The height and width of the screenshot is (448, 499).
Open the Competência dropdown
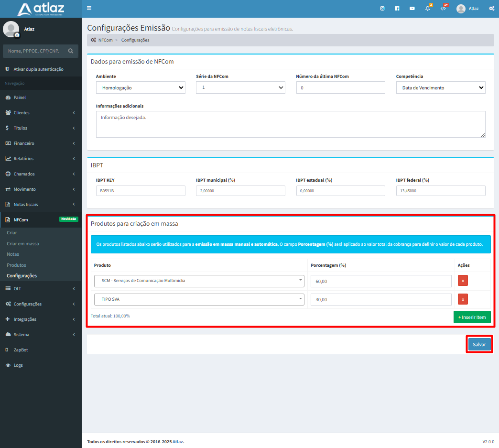pos(440,87)
